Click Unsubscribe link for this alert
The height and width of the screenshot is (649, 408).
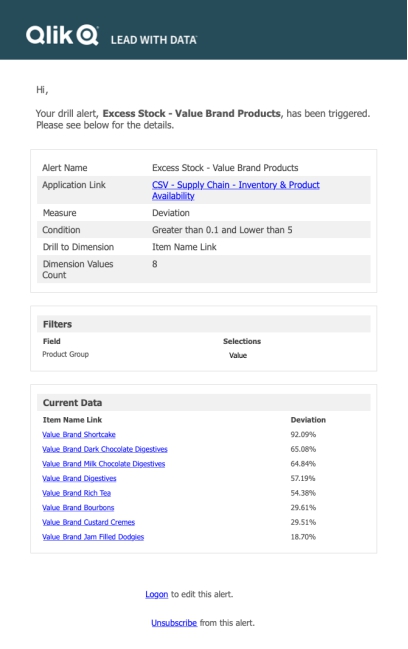click(x=174, y=623)
